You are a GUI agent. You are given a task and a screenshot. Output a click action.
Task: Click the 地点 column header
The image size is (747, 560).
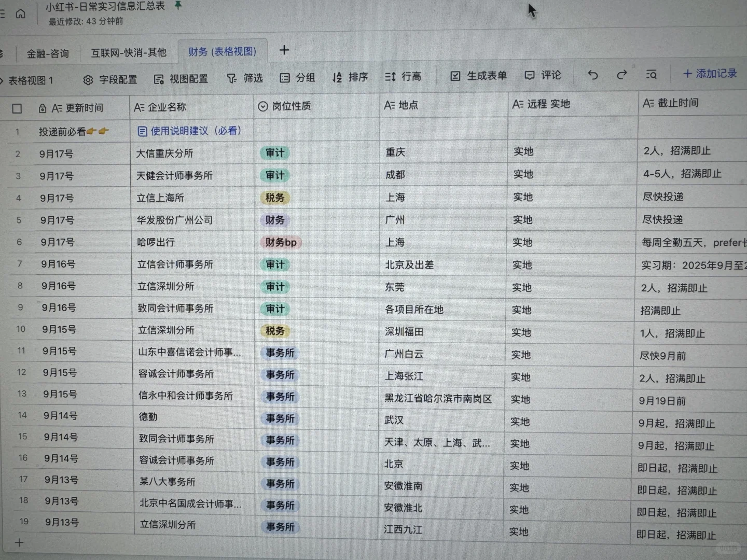[444, 105]
